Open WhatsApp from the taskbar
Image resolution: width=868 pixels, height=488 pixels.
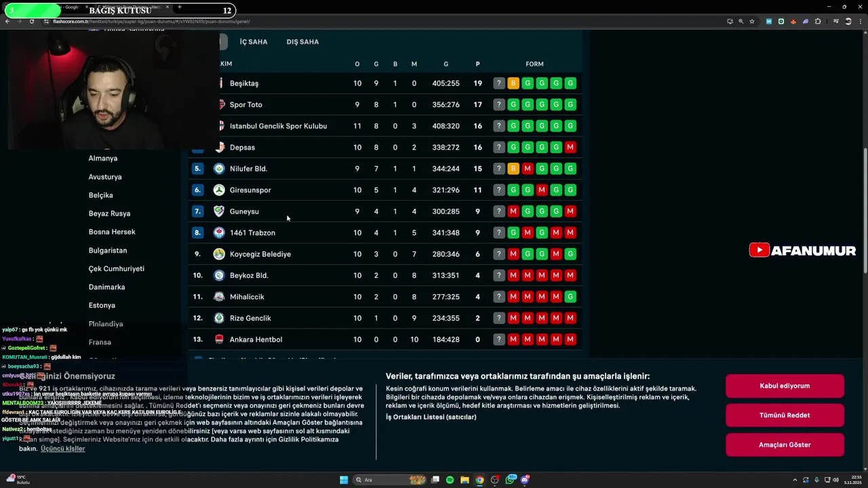pos(510,480)
